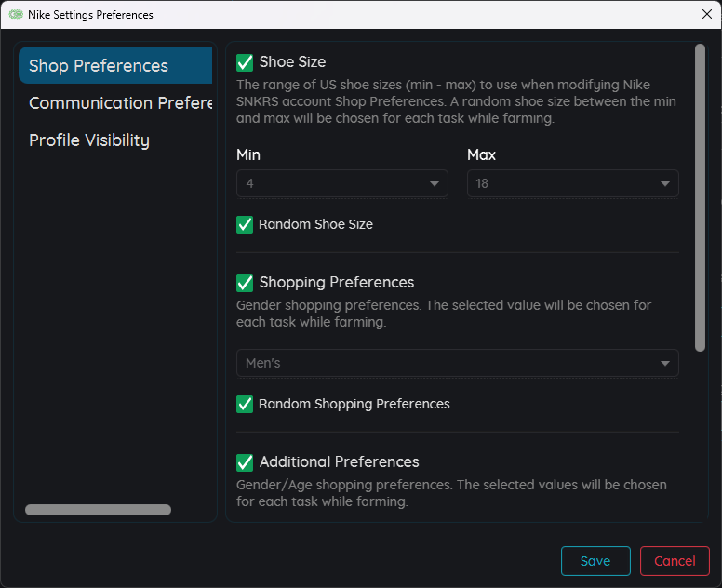The image size is (722, 588).
Task: Uncheck the Additional Preferences checkbox
Action: (245, 462)
